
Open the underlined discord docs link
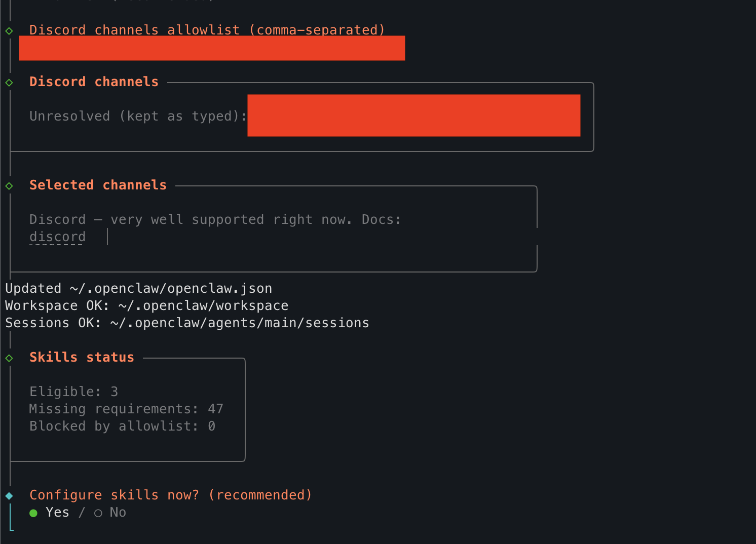click(x=57, y=237)
